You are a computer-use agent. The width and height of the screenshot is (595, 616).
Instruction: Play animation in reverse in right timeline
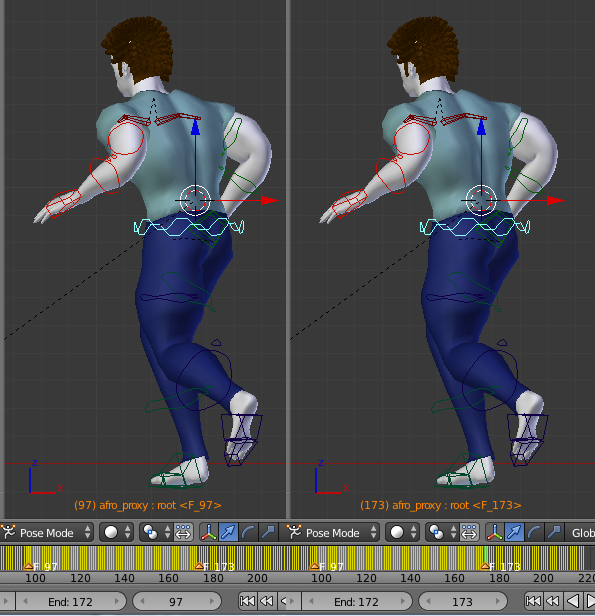click(573, 601)
